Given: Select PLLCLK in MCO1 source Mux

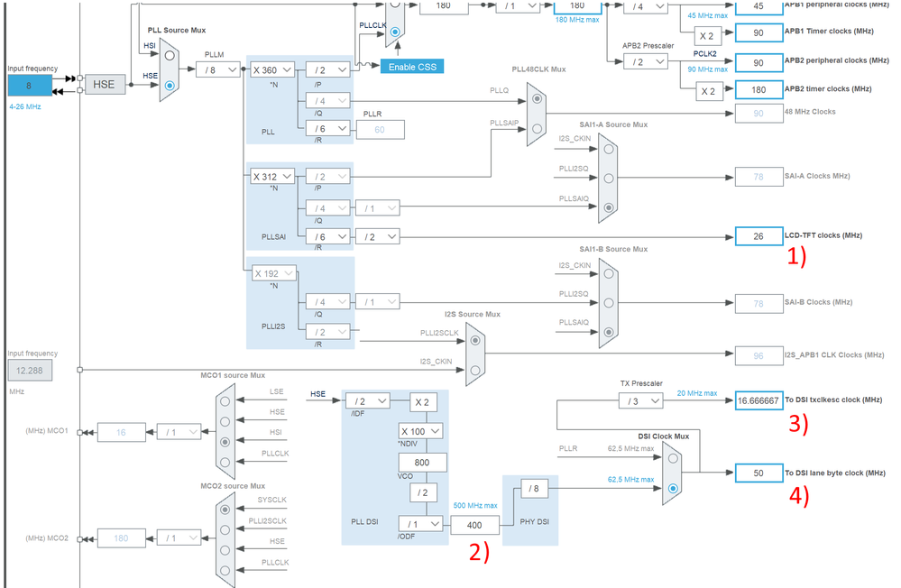Looking at the screenshot, I should pos(225,462).
